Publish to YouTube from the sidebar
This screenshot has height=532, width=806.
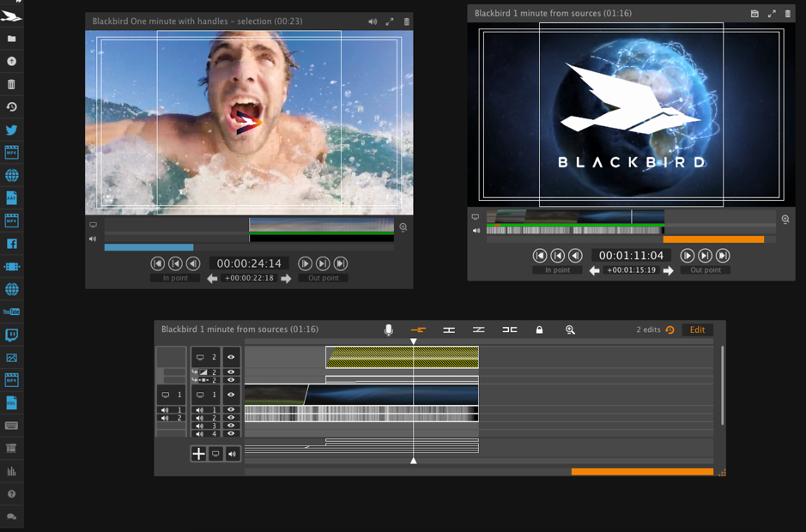[x=11, y=311]
